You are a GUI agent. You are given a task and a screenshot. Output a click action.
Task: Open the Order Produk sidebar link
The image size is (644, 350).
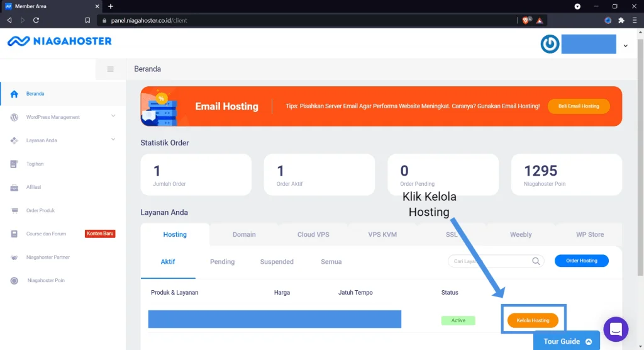click(x=40, y=211)
